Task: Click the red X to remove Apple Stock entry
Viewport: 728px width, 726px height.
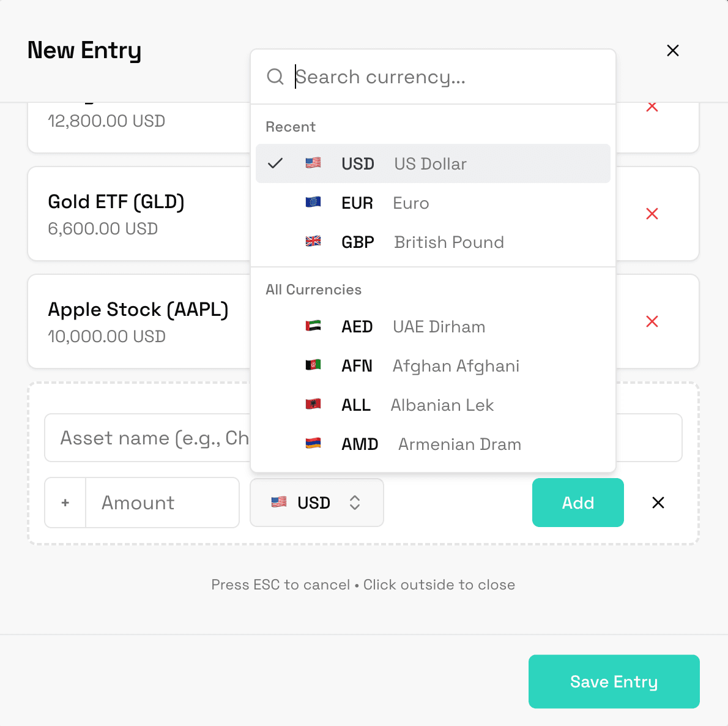Action: coord(652,321)
